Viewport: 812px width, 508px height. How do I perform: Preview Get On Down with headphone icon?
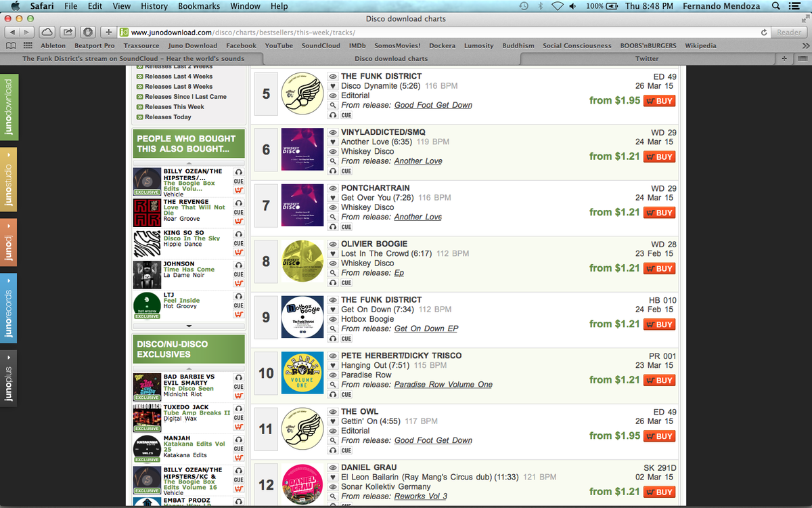pos(332,339)
